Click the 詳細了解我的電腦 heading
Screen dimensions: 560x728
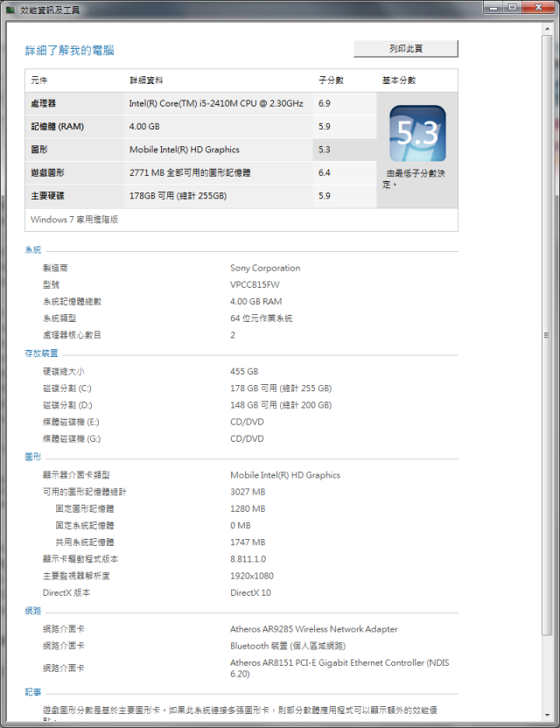click(x=70, y=50)
